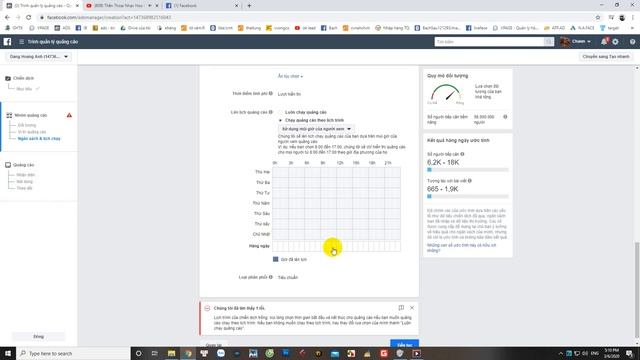Open the settings gear in the Ads Manager header

tap(615, 42)
